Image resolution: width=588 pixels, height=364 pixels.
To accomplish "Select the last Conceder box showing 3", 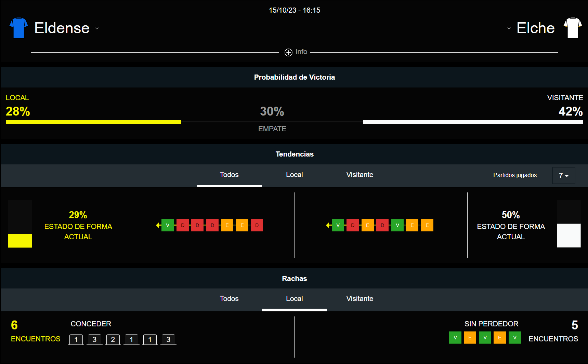I will pos(168,339).
